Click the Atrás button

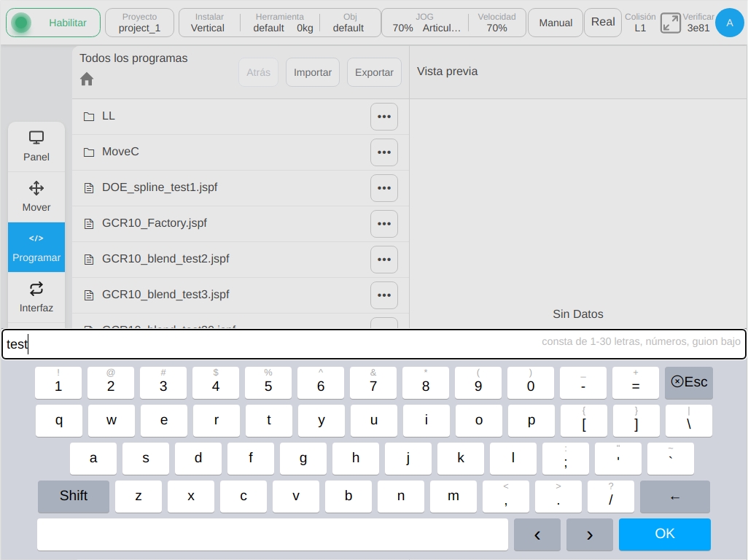pyautogui.click(x=259, y=72)
